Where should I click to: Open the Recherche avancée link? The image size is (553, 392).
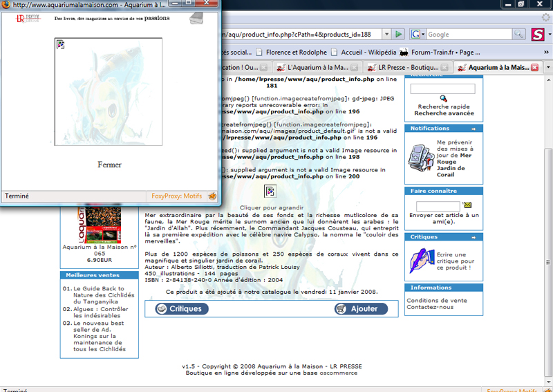[444, 113]
